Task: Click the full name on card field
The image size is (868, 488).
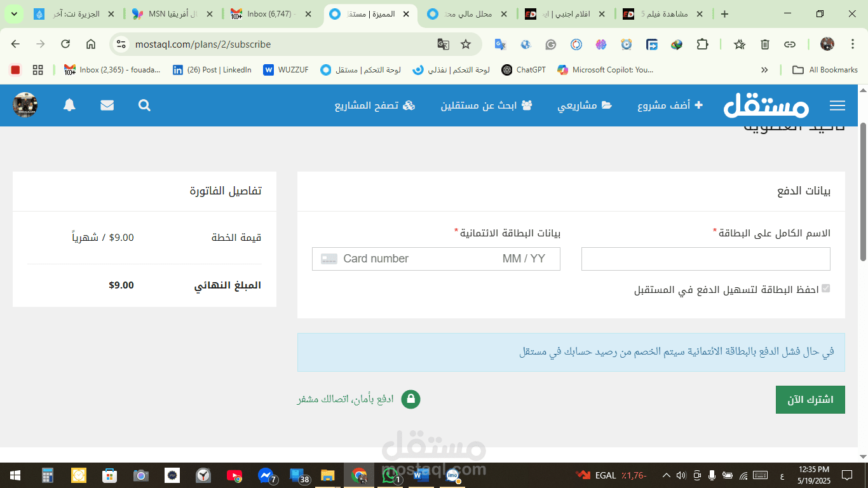Action: click(705, 259)
